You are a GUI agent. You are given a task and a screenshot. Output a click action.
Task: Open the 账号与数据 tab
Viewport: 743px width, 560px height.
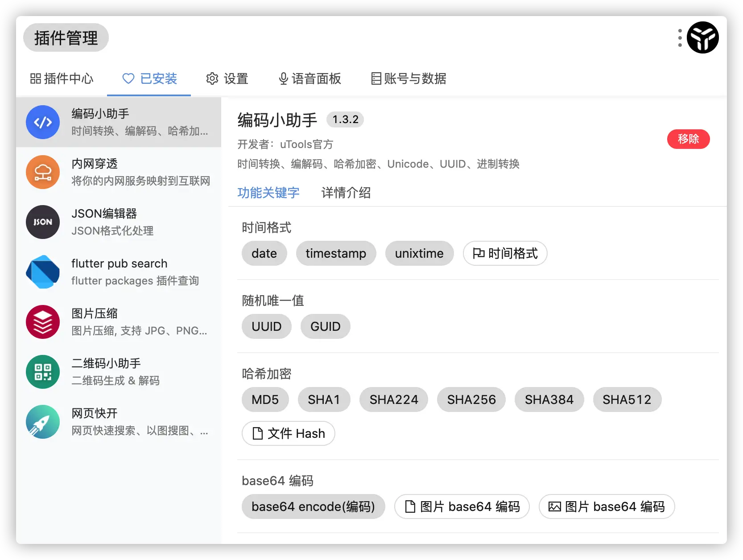[x=409, y=79]
